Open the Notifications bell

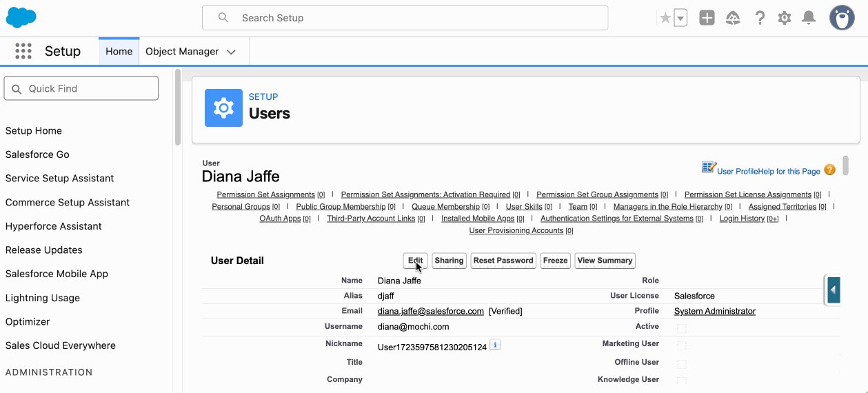[809, 18]
